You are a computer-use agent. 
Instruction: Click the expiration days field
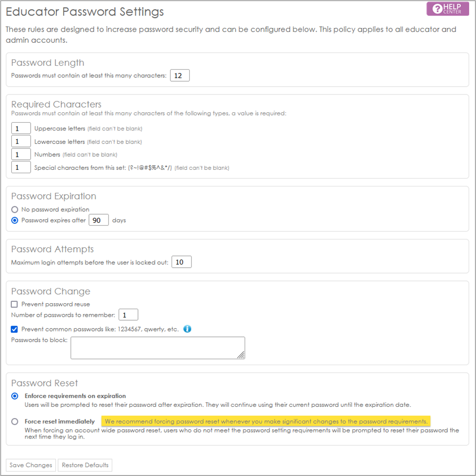click(x=99, y=220)
